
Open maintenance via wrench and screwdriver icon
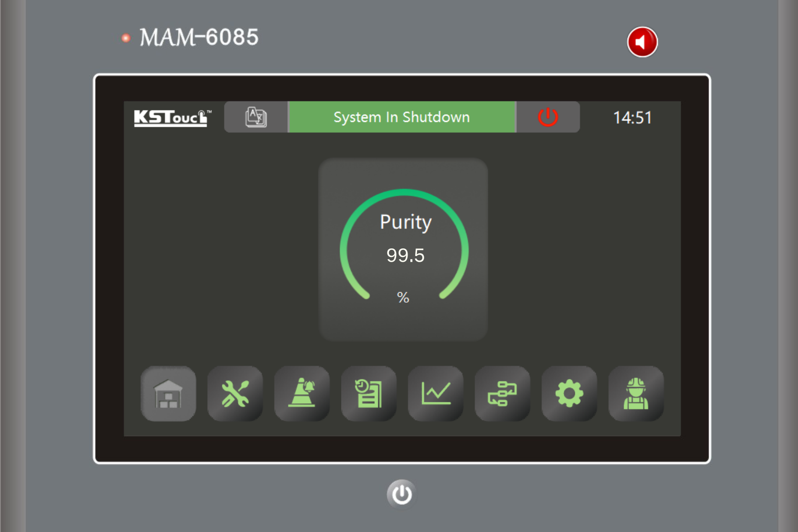pyautogui.click(x=235, y=394)
